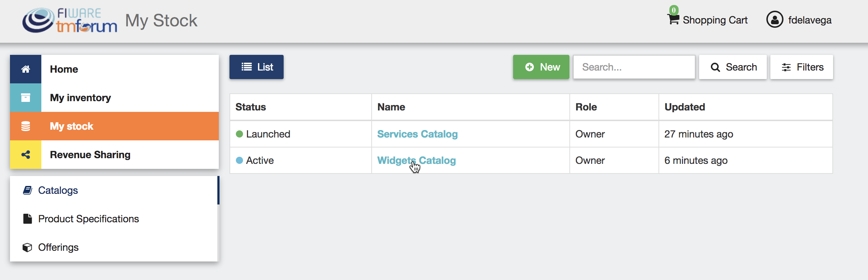Open the Revenue Sharing share icon
Image resolution: width=868 pixels, height=280 pixels.
[x=26, y=155]
